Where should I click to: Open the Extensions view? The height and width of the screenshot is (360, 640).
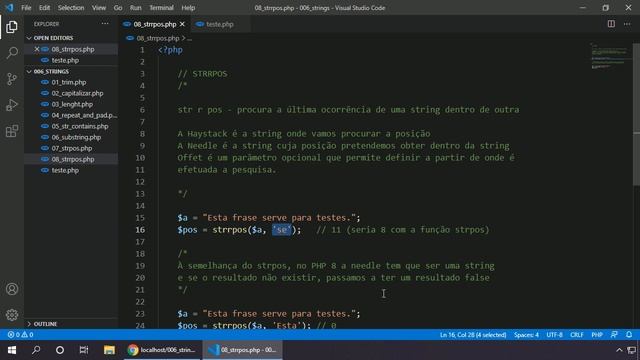(x=12, y=131)
